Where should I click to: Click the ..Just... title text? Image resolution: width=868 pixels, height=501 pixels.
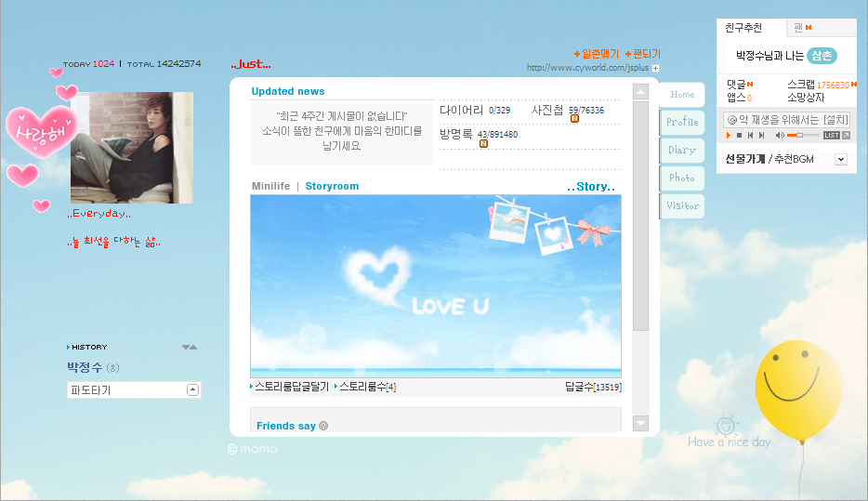click(251, 63)
